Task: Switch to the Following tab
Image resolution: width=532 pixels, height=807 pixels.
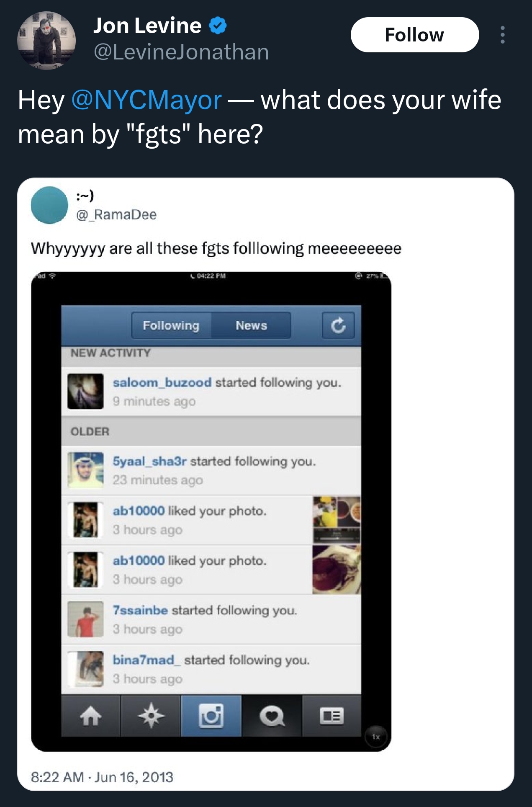Action: click(x=171, y=325)
